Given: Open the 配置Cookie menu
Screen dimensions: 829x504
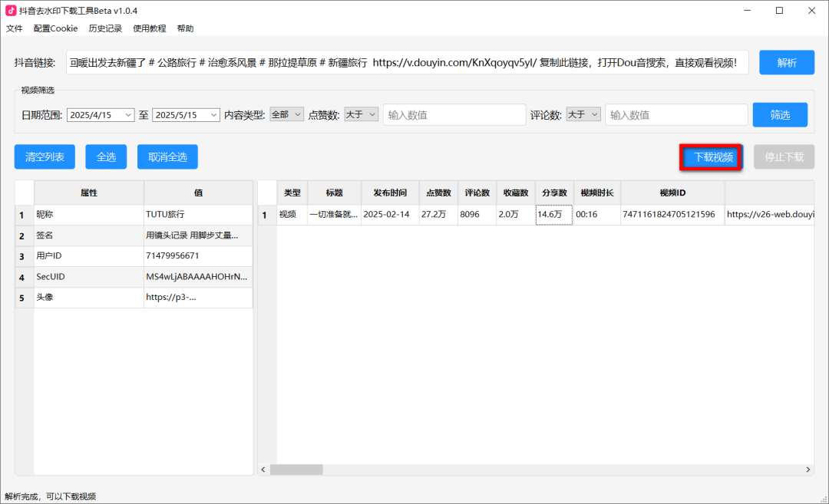Looking at the screenshot, I should (55, 28).
